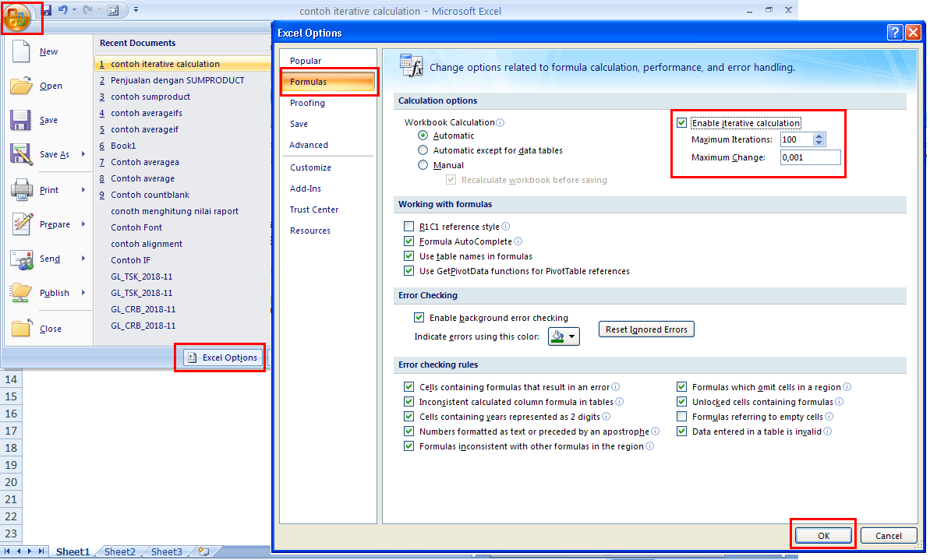Click the Undo arrow in Quick Access toolbar

[x=63, y=10]
